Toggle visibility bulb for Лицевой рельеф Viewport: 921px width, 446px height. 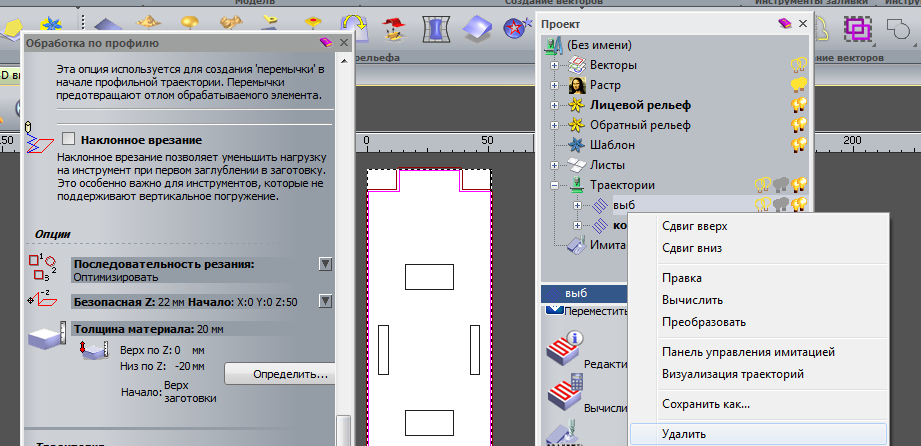[x=799, y=105]
